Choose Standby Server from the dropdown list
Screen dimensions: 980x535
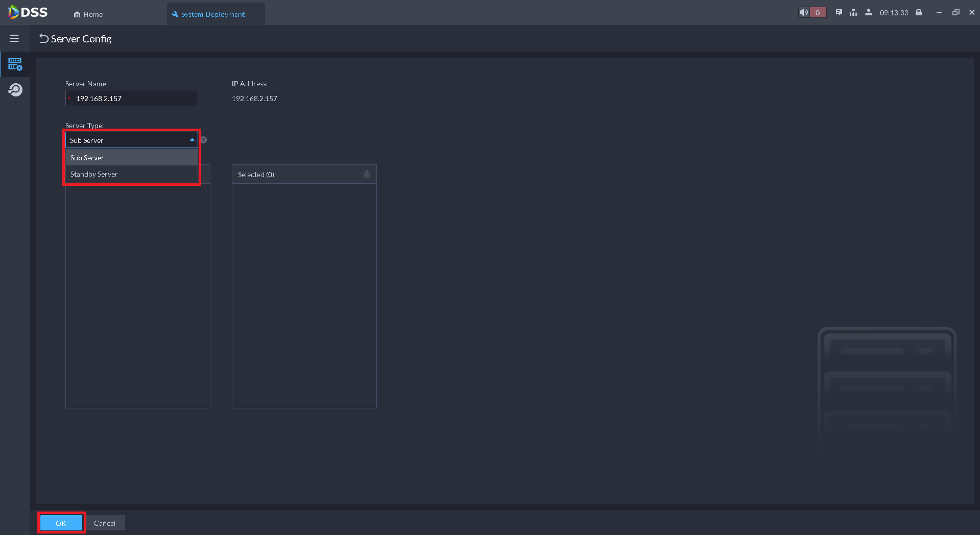click(132, 174)
